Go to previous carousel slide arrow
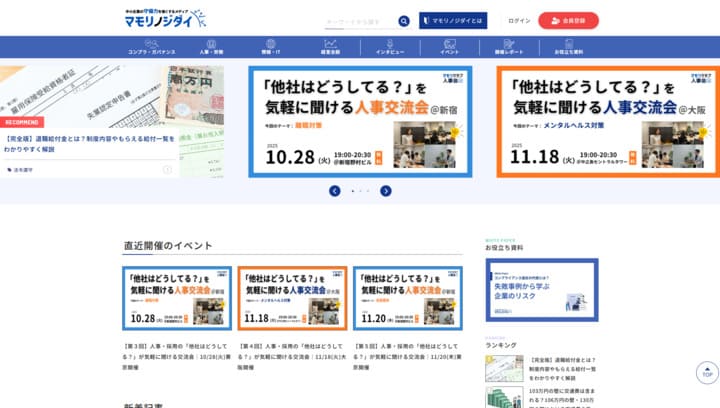Screen dimensions: 720x408 pyautogui.click(x=335, y=191)
